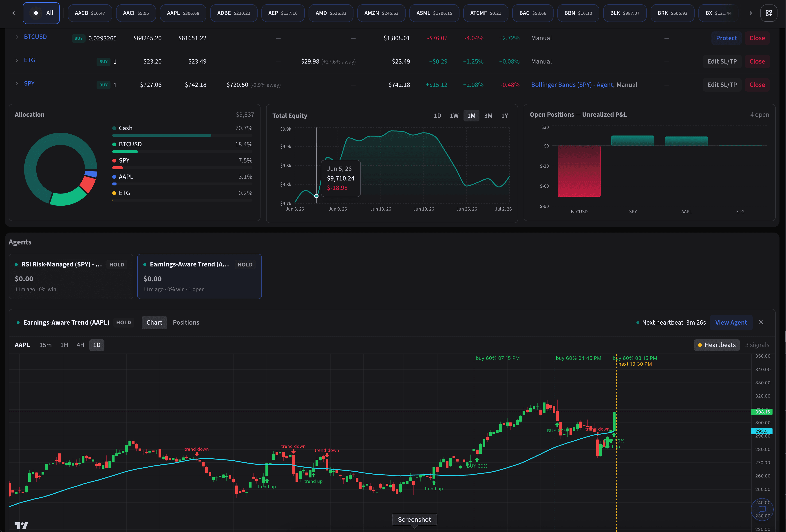Click the BTCUSD loss bar in P&L chart

tap(579, 171)
